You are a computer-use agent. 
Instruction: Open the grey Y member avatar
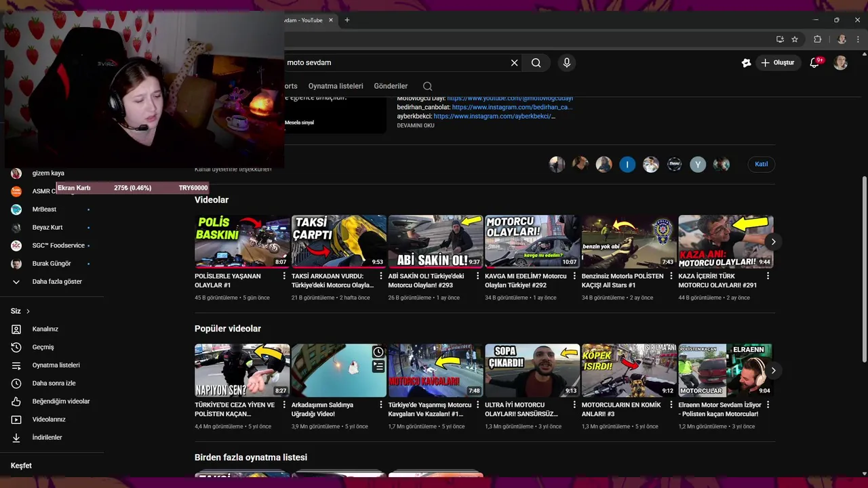coord(698,165)
